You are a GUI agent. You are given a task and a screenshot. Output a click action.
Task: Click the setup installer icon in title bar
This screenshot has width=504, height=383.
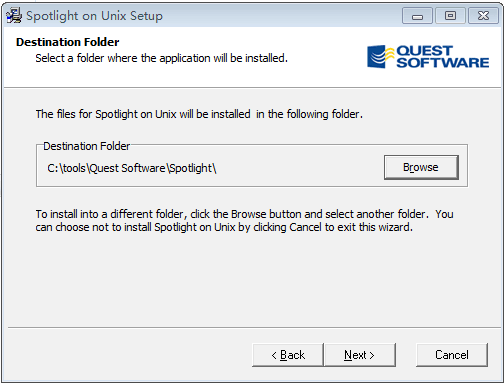click(x=14, y=15)
